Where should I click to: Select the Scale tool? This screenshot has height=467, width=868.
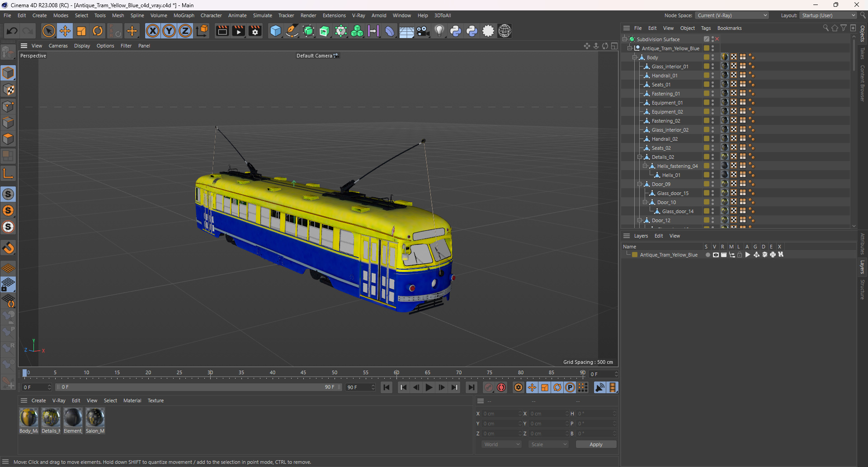coord(81,31)
